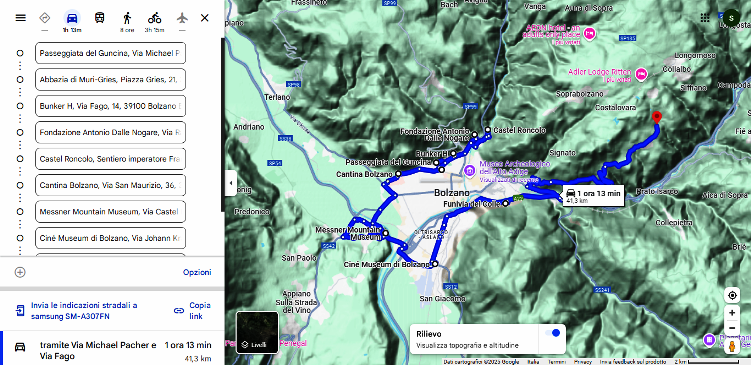Viewport: 751px width, 365px height.
Task: Activate the Street View pegman
Action: click(x=732, y=346)
